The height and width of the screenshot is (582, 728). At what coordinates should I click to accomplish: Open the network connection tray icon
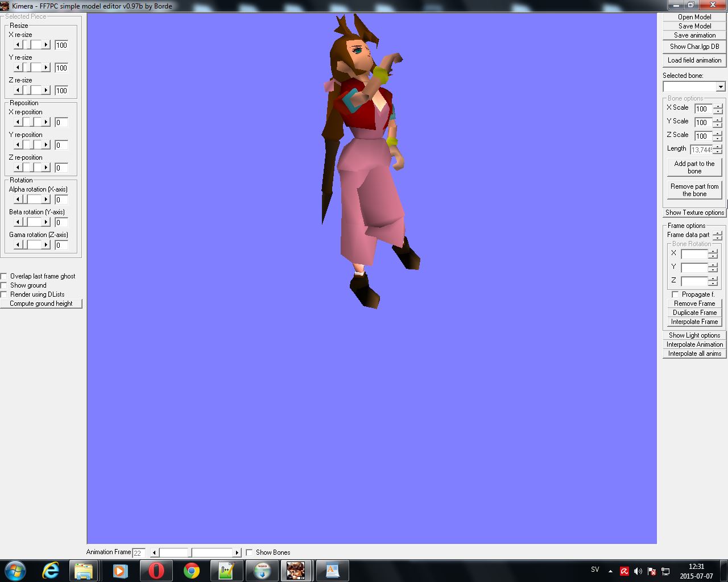click(665, 571)
